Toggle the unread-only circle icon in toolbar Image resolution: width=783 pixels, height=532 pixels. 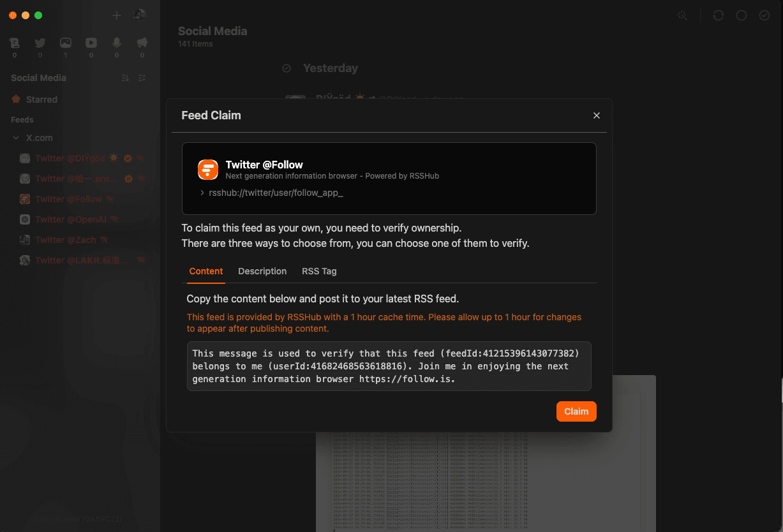pyautogui.click(x=742, y=15)
